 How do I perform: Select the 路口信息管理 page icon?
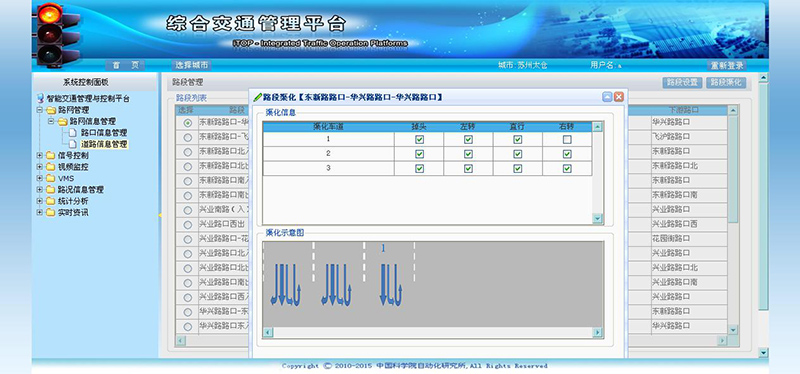72,133
